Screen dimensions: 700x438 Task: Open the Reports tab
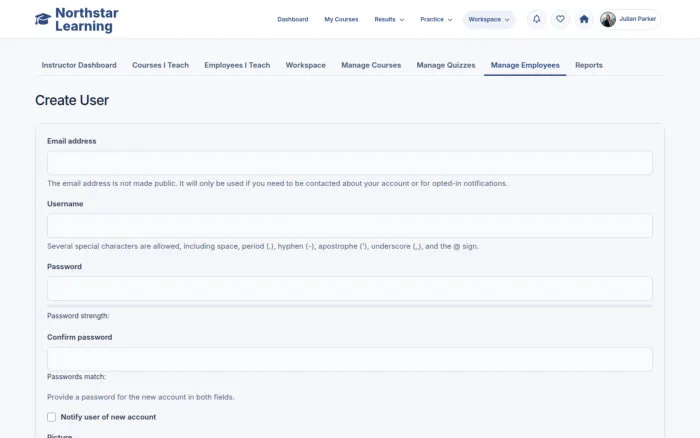click(x=588, y=65)
